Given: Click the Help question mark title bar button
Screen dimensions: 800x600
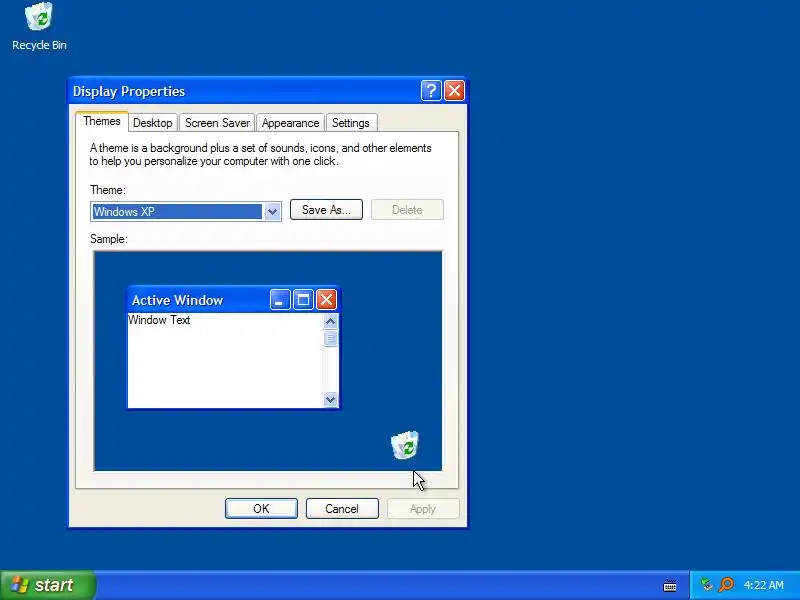Looking at the screenshot, I should [x=431, y=91].
